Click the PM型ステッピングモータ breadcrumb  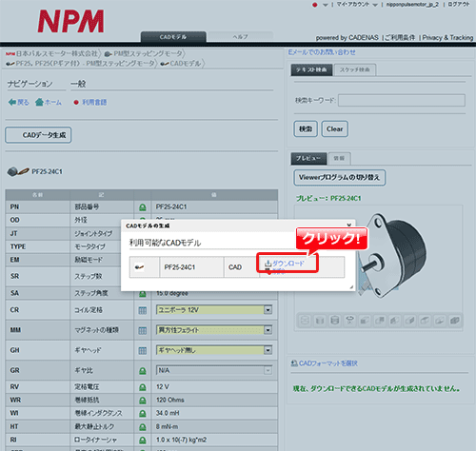click(x=148, y=53)
